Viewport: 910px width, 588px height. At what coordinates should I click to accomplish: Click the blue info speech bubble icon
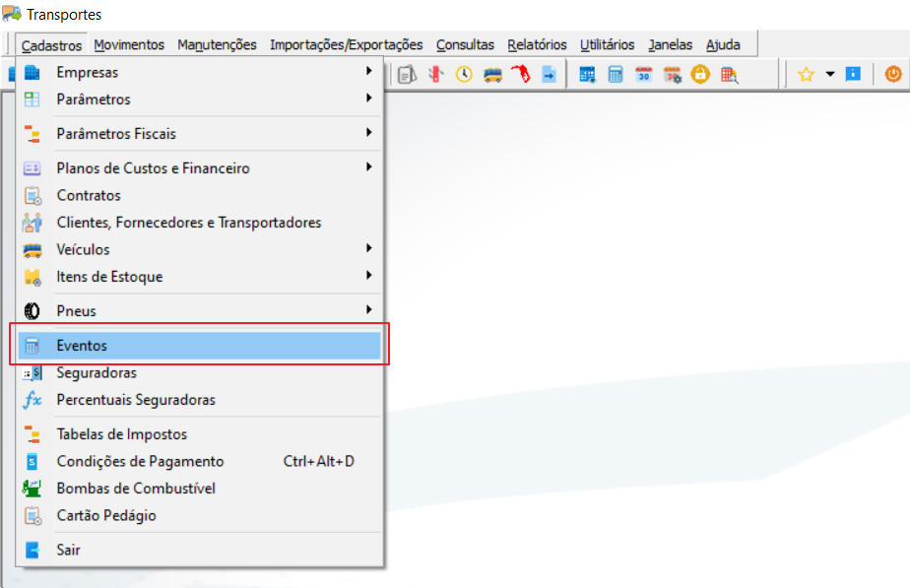[853, 74]
